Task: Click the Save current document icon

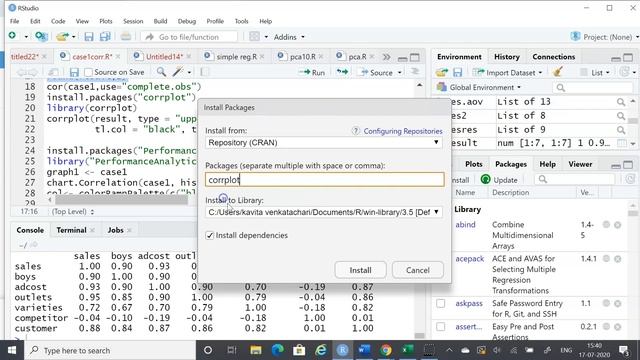Action: pyautogui.click(x=89, y=37)
